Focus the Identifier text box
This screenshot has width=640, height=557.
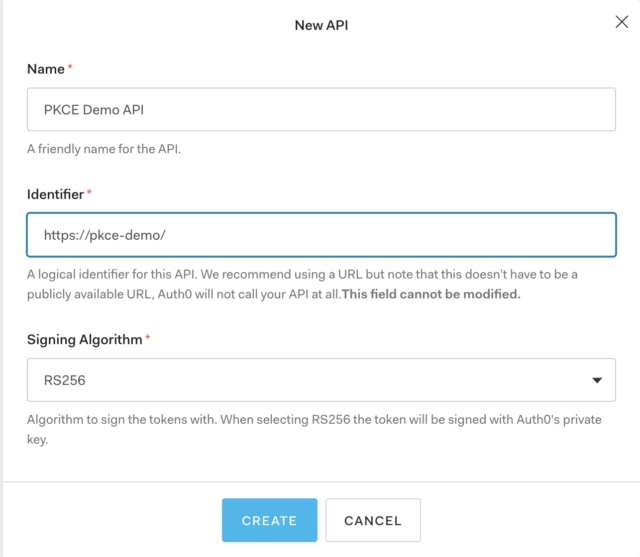tap(321, 235)
